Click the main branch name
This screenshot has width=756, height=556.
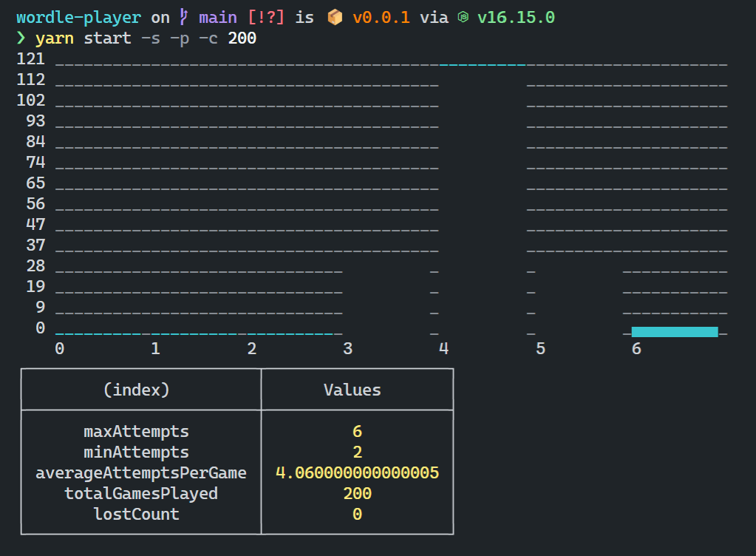218,17
